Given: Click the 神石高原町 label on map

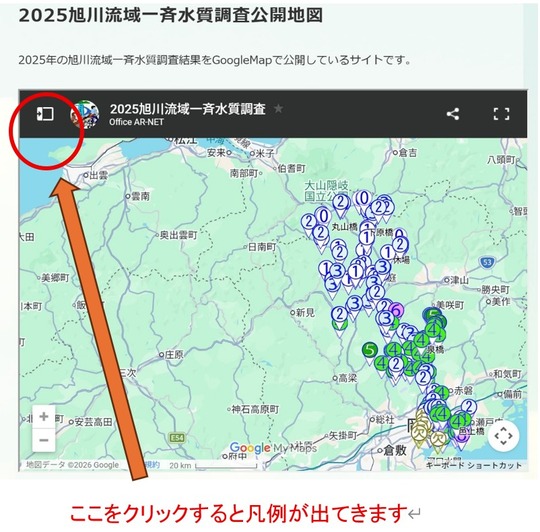Looking at the screenshot, I should click(253, 410).
